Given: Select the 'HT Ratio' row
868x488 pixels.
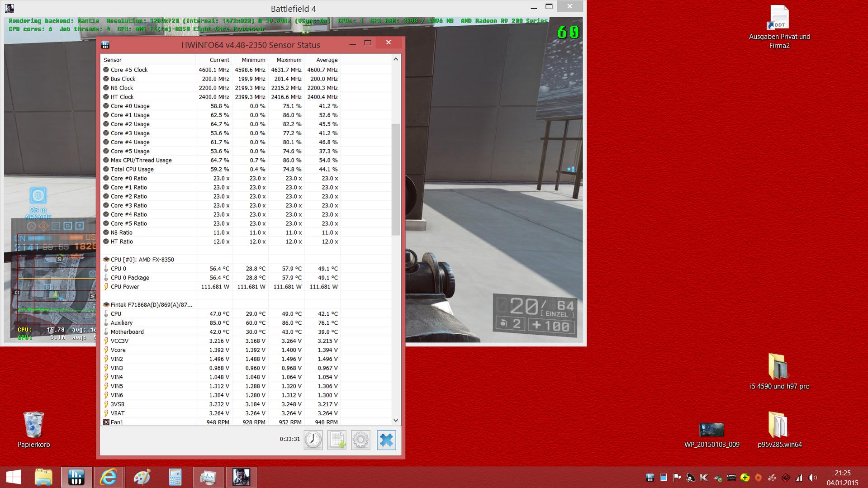Looking at the screenshot, I should click(x=246, y=242).
